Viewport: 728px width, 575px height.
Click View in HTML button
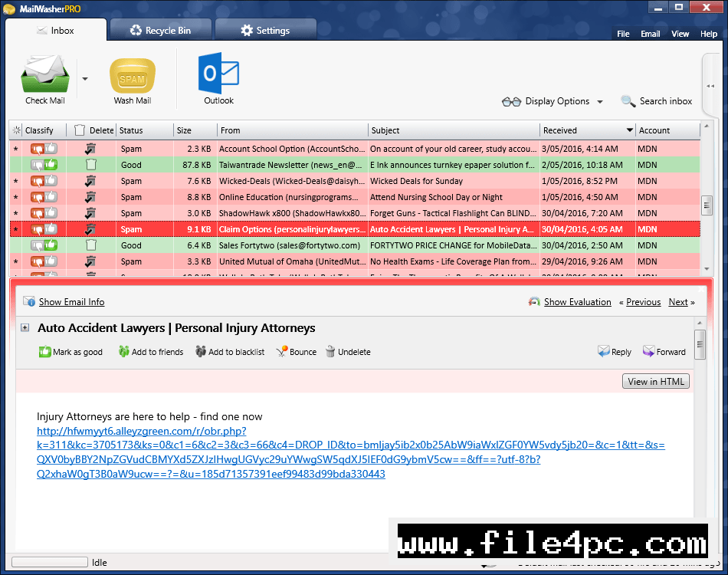click(655, 381)
